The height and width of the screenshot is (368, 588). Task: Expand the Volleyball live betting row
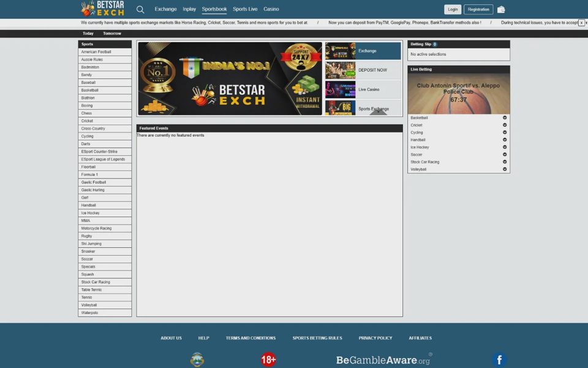coord(459,169)
